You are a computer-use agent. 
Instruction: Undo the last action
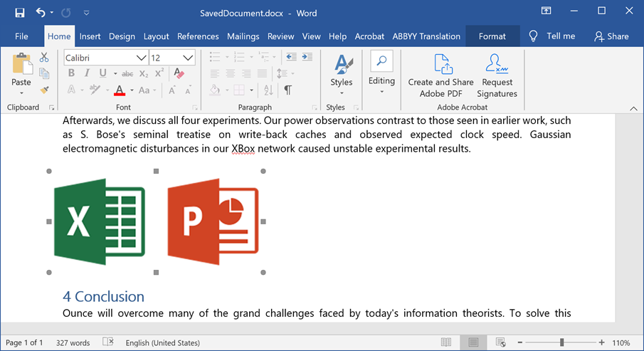41,13
